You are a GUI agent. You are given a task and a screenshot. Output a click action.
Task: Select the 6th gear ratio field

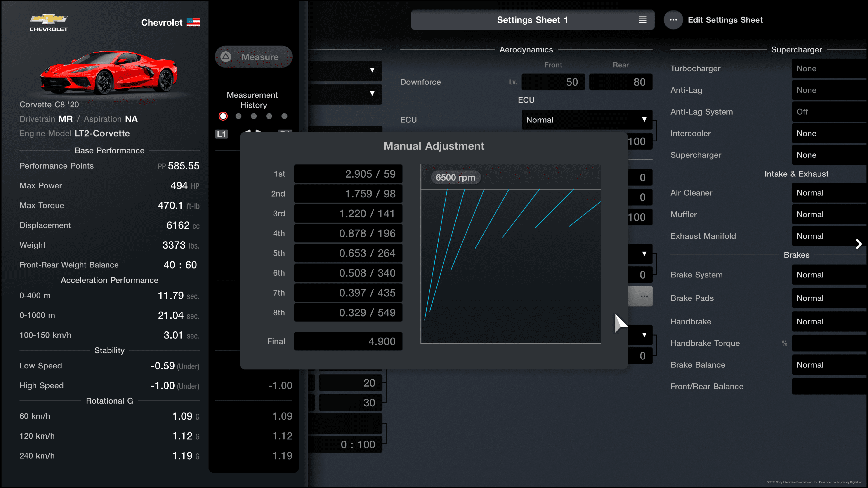348,273
